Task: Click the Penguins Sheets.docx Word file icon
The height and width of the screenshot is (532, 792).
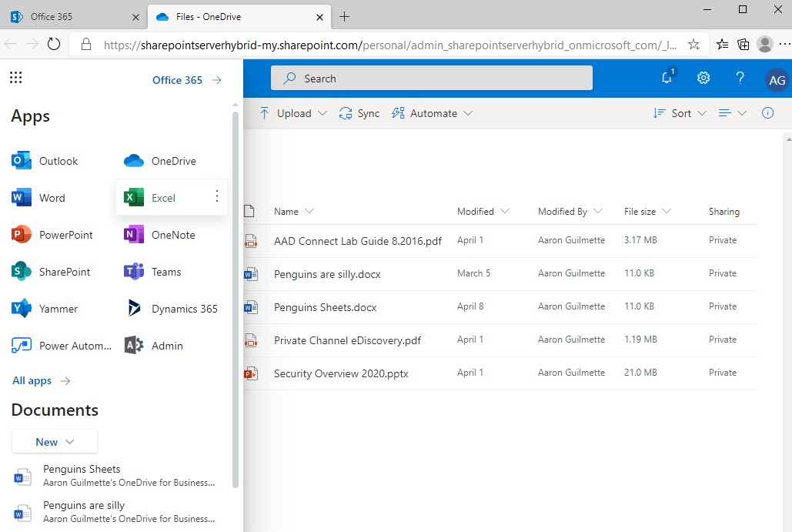Action: (x=251, y=307)
